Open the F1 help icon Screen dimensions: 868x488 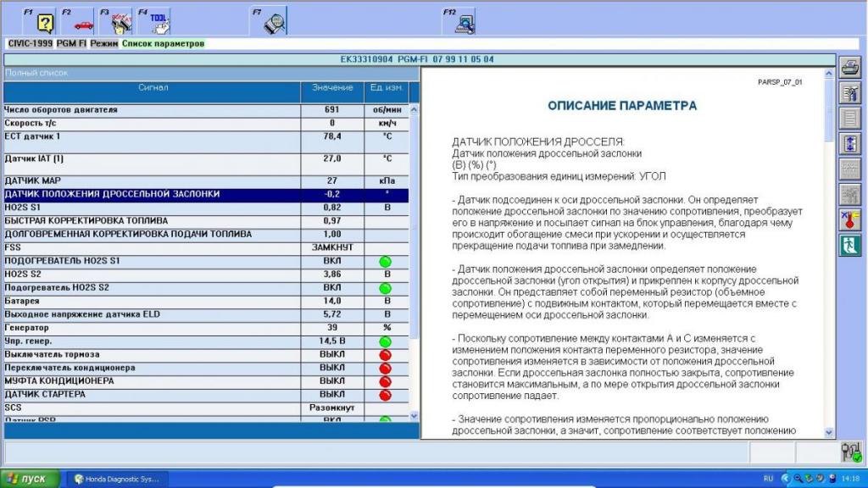[x=40, y=21]
